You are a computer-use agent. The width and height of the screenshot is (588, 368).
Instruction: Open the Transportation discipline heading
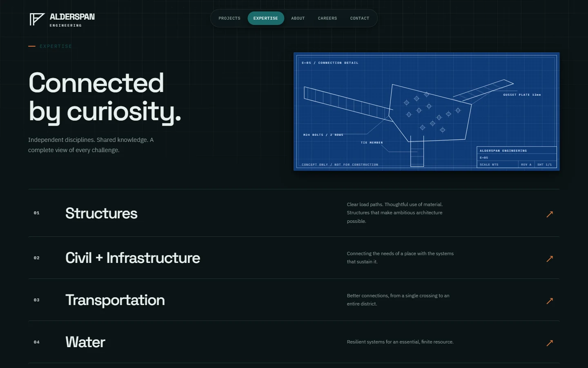click(x=115, y=300)
